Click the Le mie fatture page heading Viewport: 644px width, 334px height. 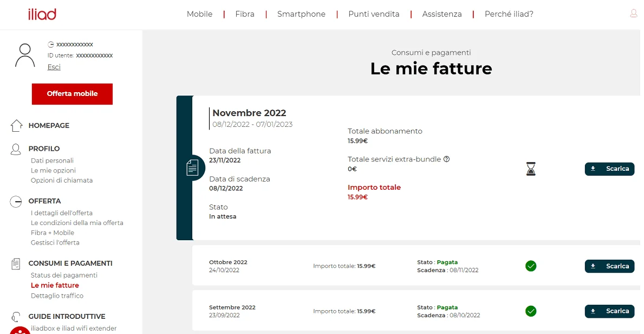(431, 69)
